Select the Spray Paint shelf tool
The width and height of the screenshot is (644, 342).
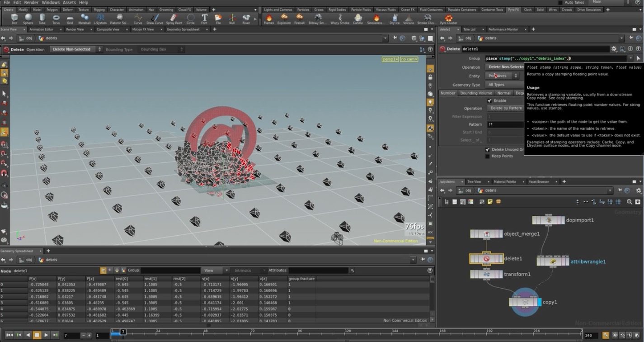coord(174,19)
